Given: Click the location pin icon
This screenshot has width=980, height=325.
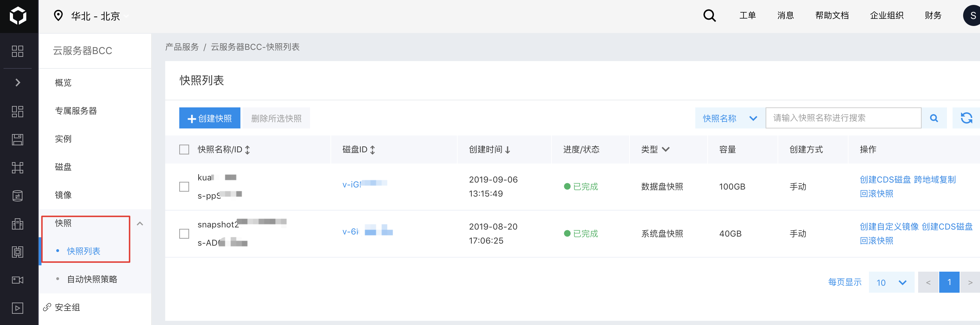Looking at the screenshot, I should tap(58, 15).
